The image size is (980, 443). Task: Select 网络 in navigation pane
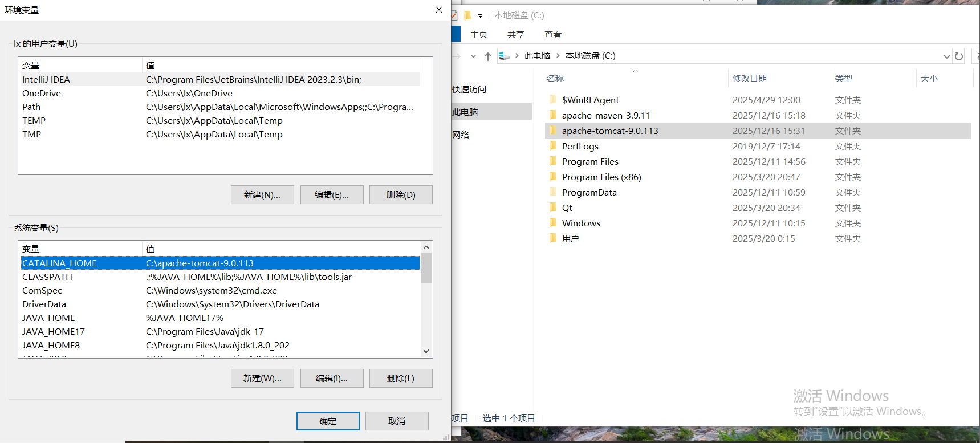tap(461, 135)
